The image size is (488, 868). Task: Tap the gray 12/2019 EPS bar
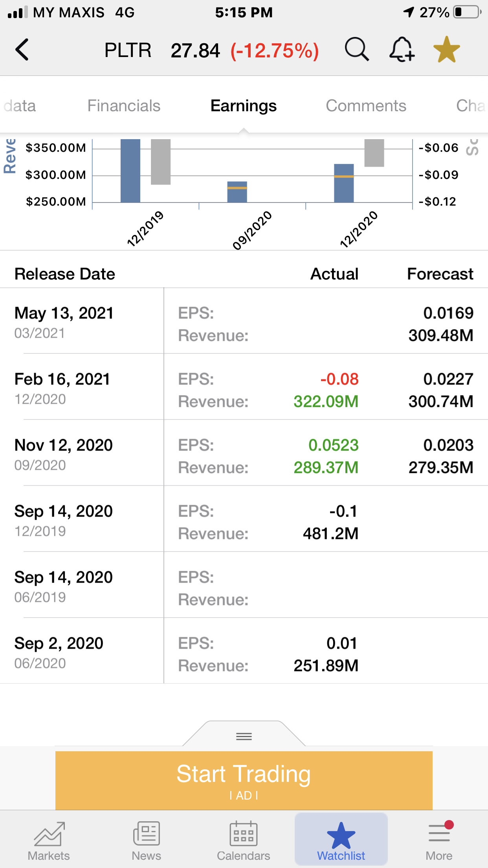coord(161,162)
